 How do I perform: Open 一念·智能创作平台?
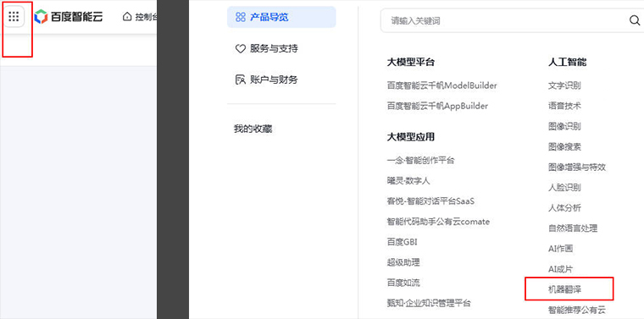pos(420,160)
